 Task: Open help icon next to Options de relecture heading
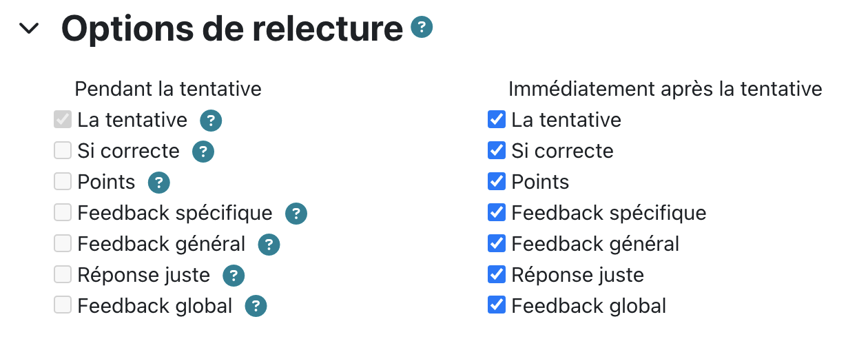point(422,28)
